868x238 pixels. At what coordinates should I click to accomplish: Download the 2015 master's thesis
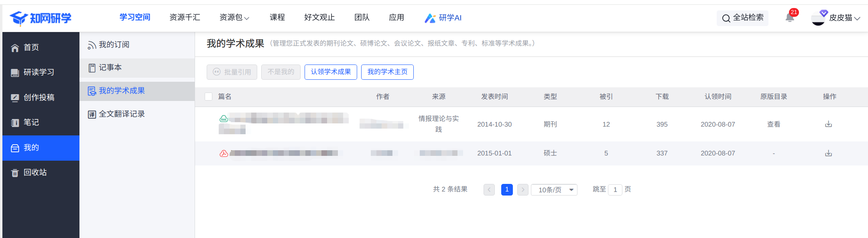(828, 153)
